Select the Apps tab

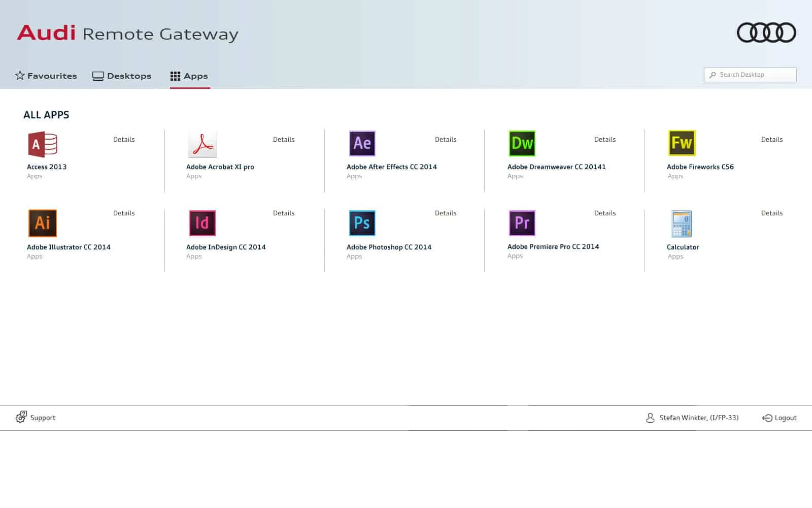[189, 76]
